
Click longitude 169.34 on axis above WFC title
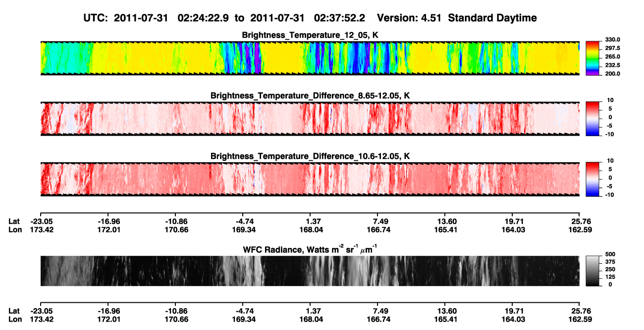(243, 230)
